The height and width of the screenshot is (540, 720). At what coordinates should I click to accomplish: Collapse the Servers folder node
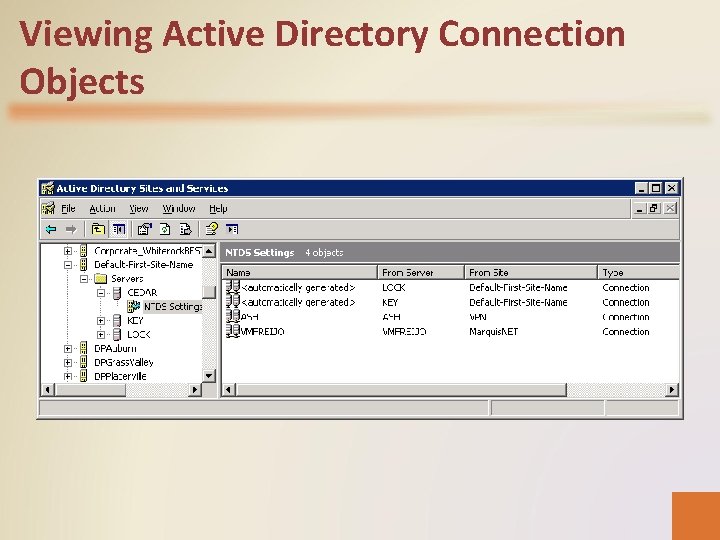coord(84,279)
